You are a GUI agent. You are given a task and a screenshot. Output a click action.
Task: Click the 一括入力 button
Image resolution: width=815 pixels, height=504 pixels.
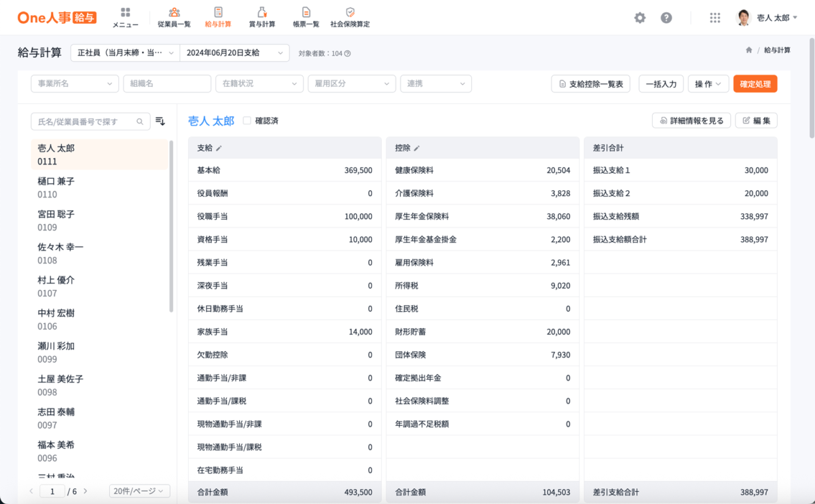661,84
